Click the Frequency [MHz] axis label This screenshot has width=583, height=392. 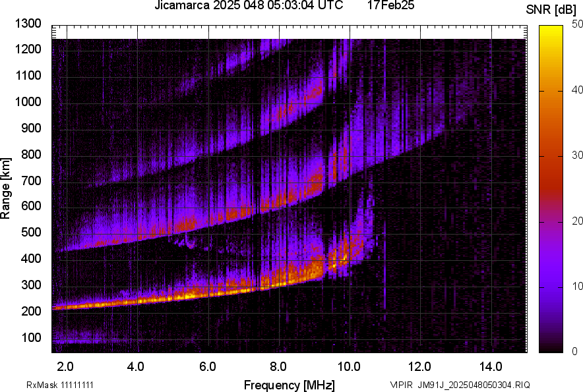289,385
